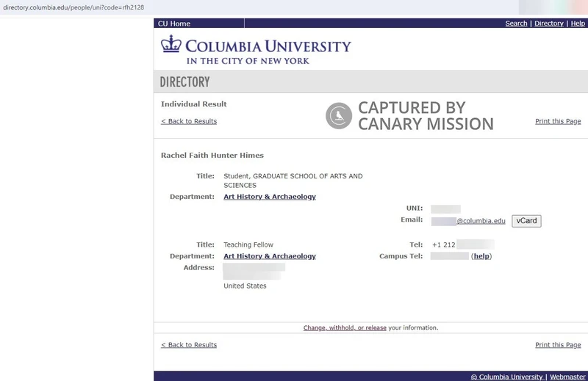Open the © Columbia University footer link

click(506, 377)
